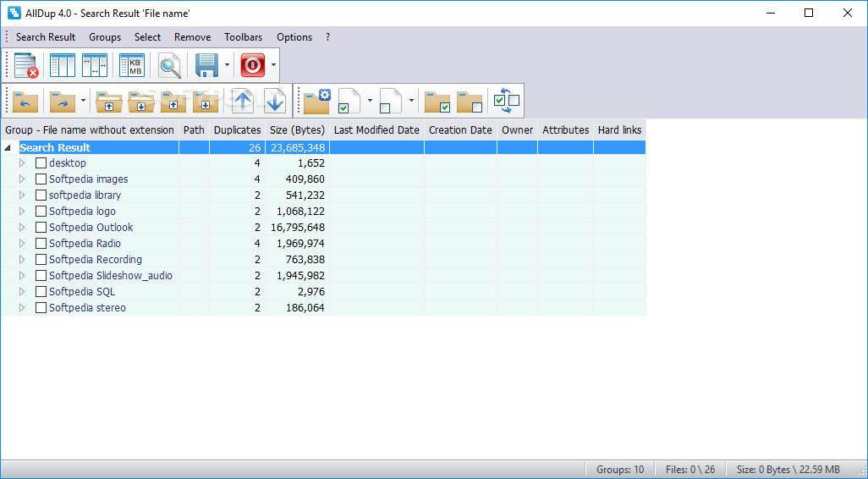Sort by Creation Date column header
The width and height of the screenshot is (868, 479).
(460, 130)
